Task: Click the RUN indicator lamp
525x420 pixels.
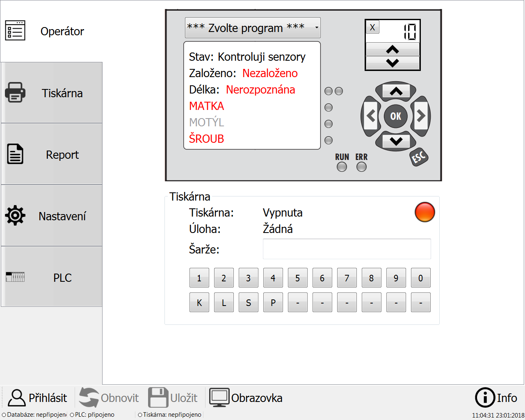Action: (x=342, y=167)
